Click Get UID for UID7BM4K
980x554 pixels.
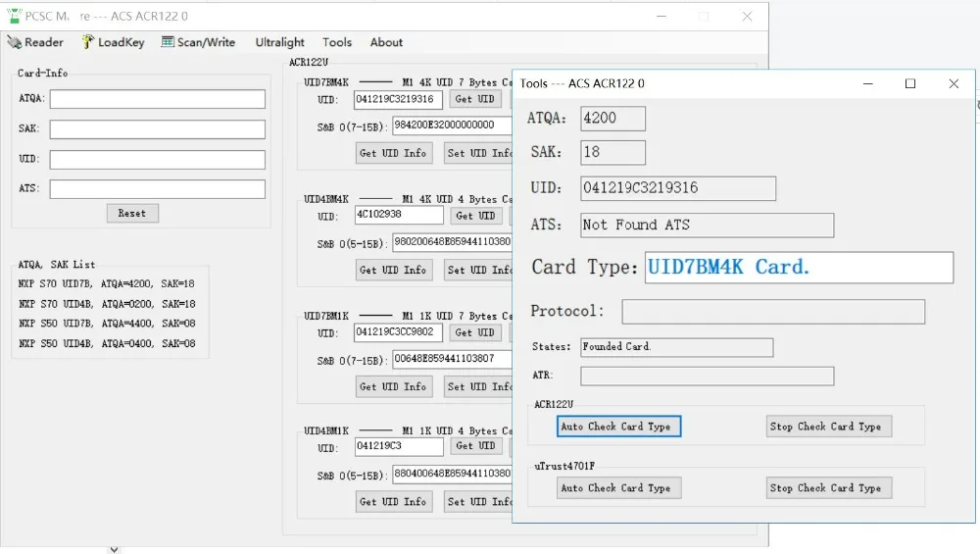click(475, 99)
